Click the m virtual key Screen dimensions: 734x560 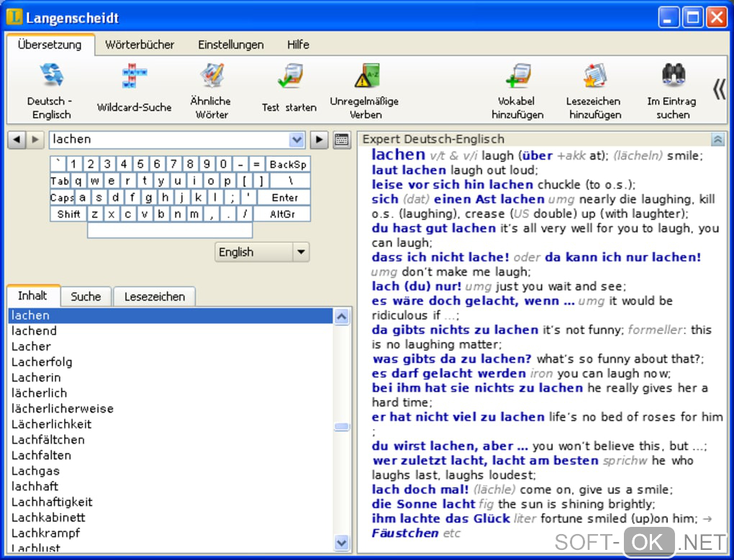(x=194, y=214)
